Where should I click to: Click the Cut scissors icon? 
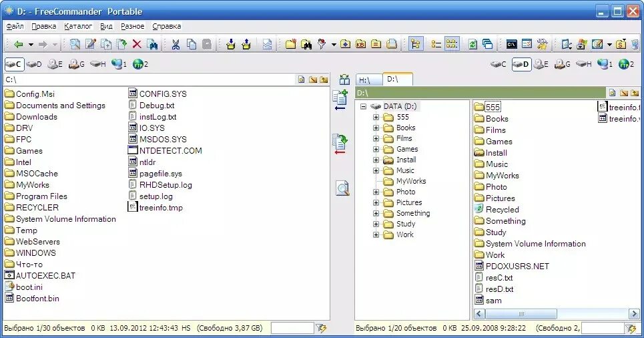(176, 44)
